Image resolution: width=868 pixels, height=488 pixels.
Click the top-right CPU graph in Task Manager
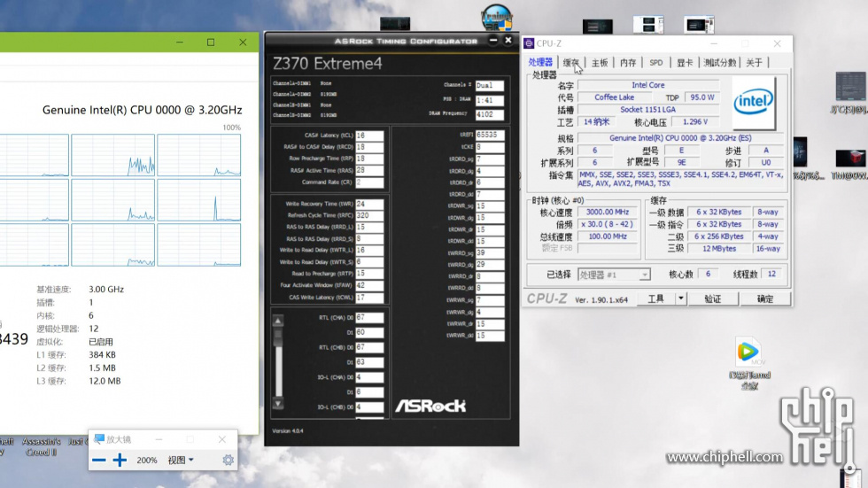coord(198,155)
